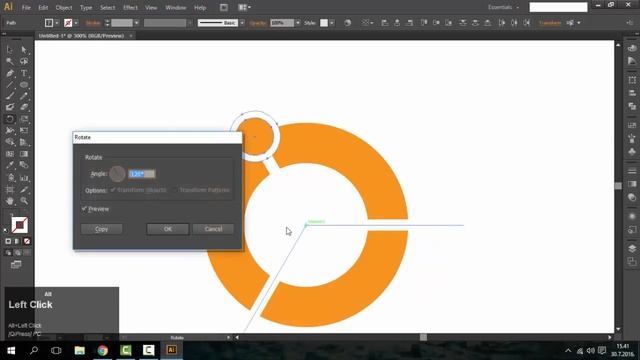The height and width of the screenshot is (360, 640).
Task: Select the Rotate tool
Action: (10, 119)
